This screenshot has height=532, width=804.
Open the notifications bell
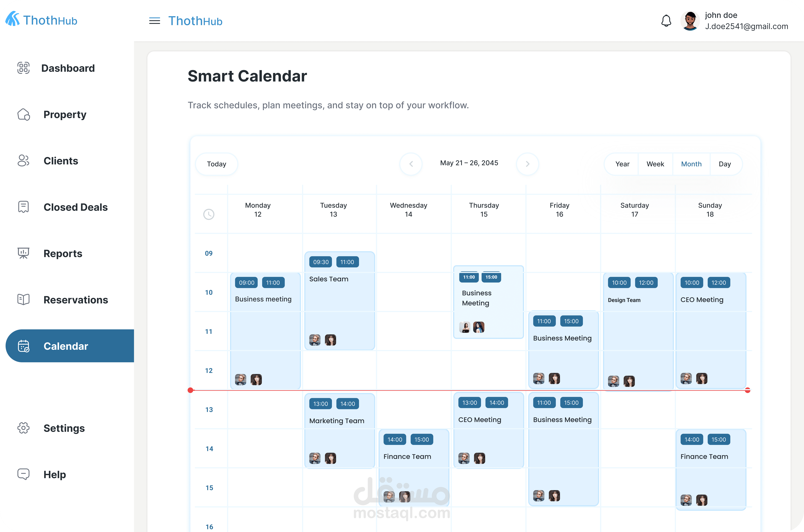(x=666, y=21)
